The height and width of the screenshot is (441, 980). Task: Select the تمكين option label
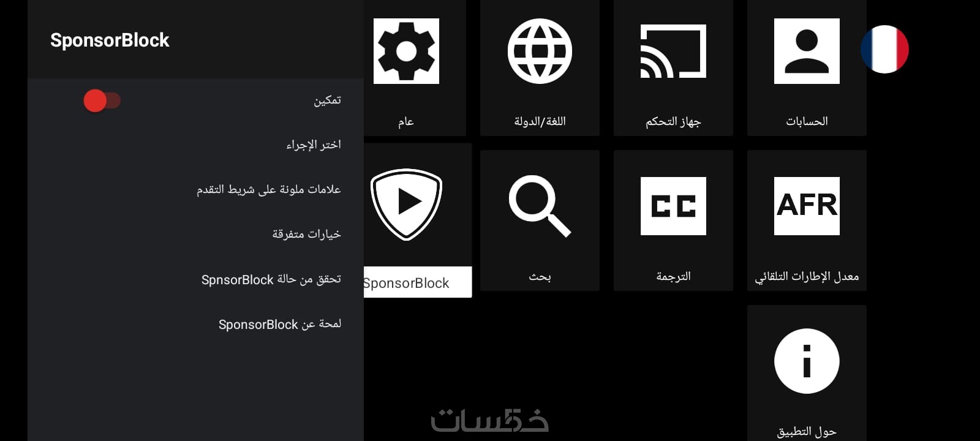[327, 100]
